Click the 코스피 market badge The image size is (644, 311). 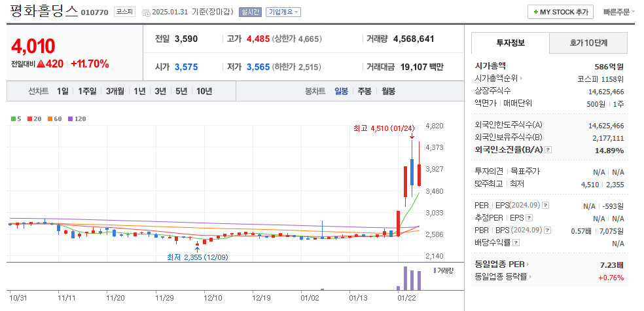pyautogui.click(x=124, y=12)
